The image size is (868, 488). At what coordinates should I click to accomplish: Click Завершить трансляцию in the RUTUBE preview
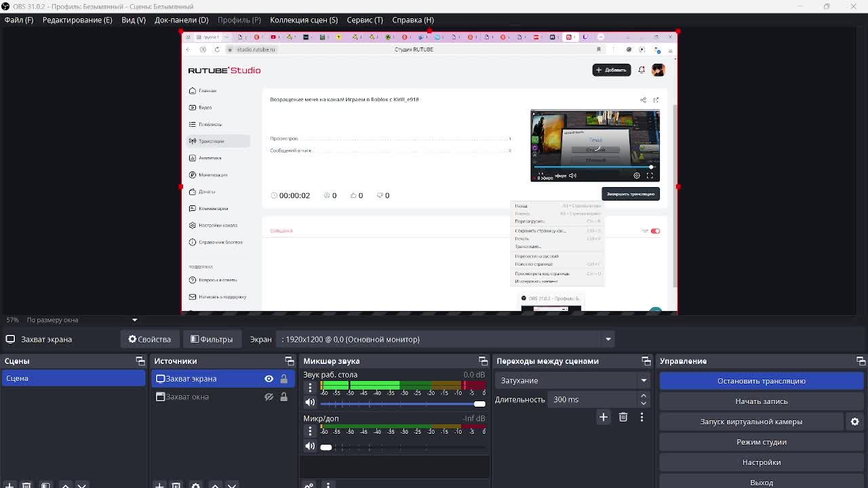(x=631, y=194)
